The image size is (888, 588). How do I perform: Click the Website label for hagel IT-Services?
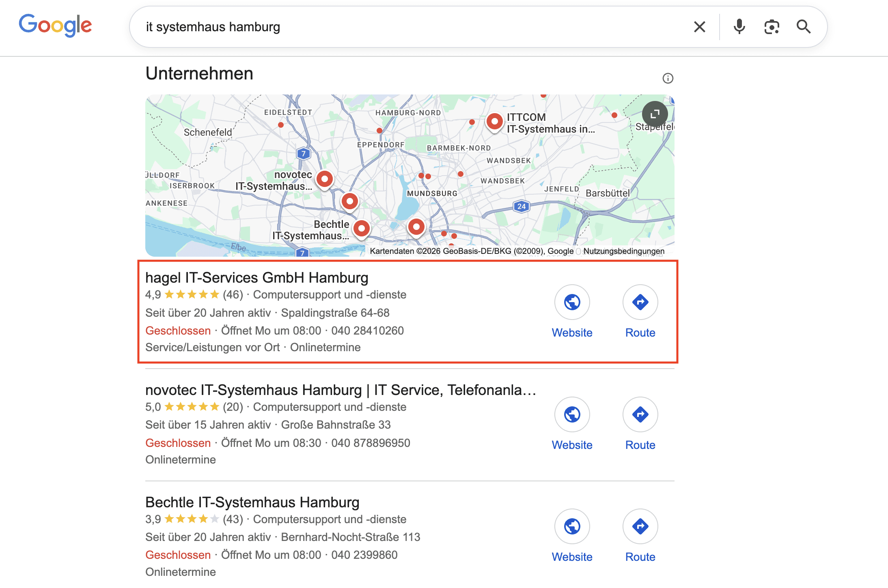(x=572, y=333)
